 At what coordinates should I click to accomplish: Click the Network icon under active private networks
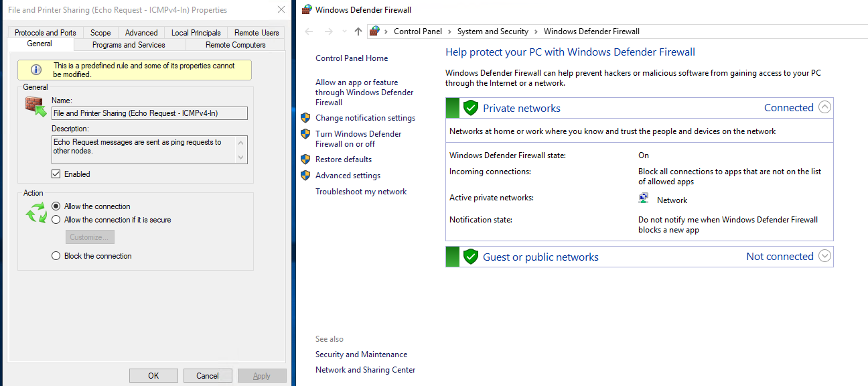[x=644, y=198]
